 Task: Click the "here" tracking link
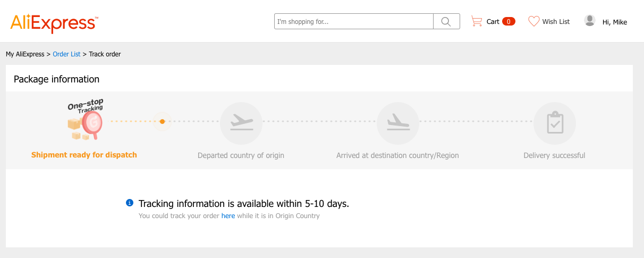coord(228,216)
